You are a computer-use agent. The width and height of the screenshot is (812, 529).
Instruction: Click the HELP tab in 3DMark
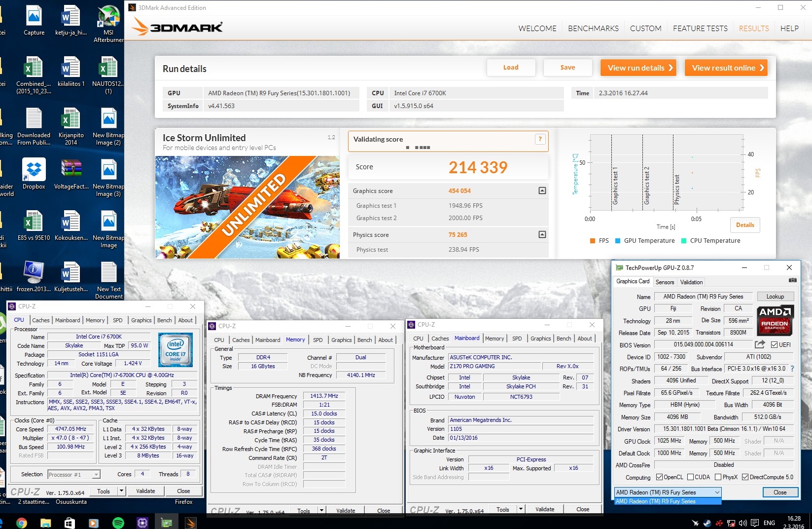pyautogui.click(x=789, y=29)
